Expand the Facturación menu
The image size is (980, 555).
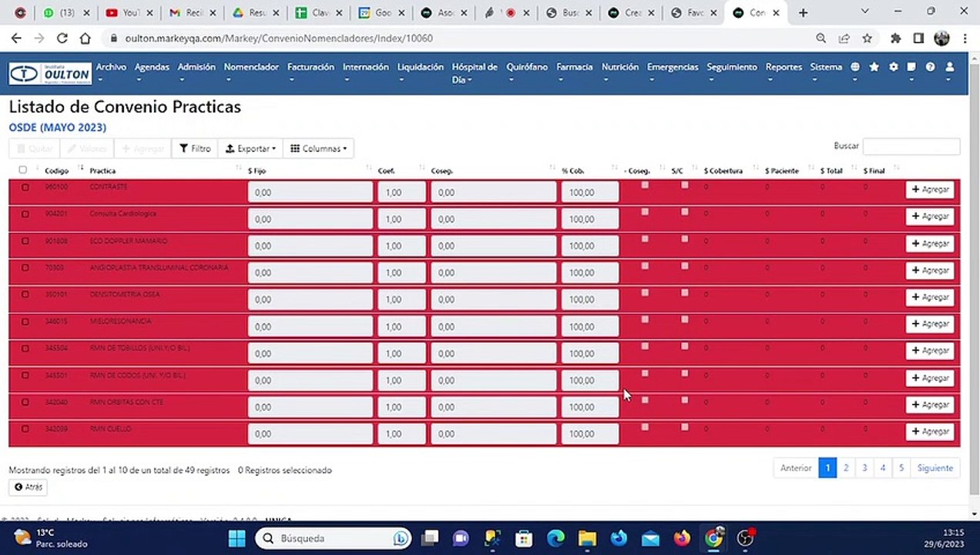310,72
